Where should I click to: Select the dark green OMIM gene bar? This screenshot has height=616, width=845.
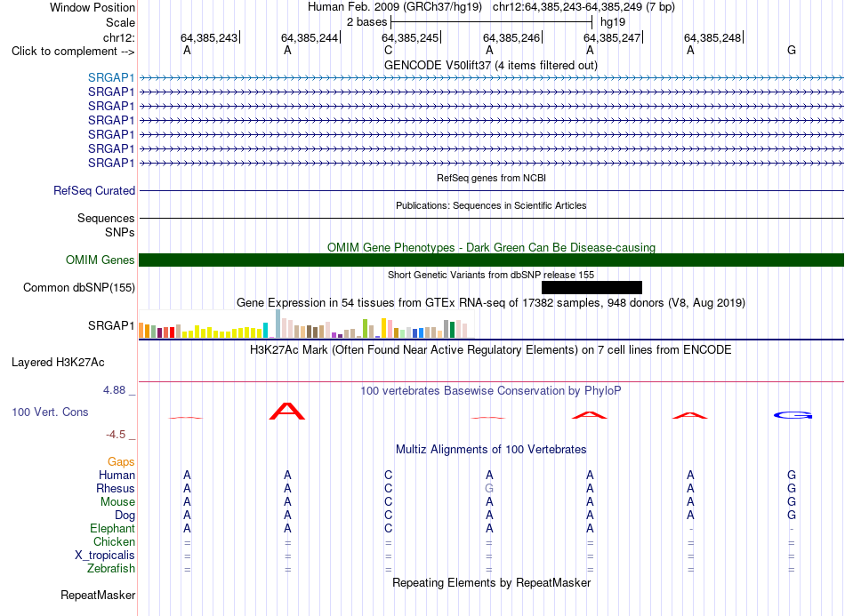tap(491, 260)
